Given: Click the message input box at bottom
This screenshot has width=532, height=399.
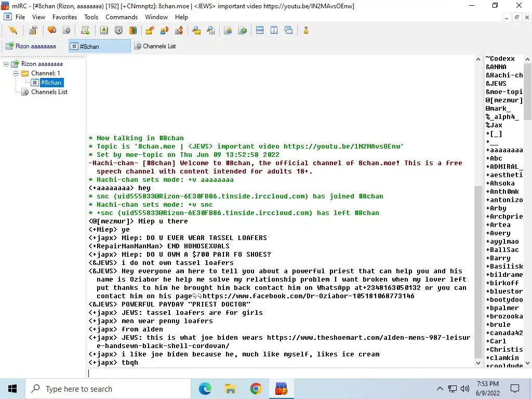Looking at the screenshot, I should coord(280,373).
